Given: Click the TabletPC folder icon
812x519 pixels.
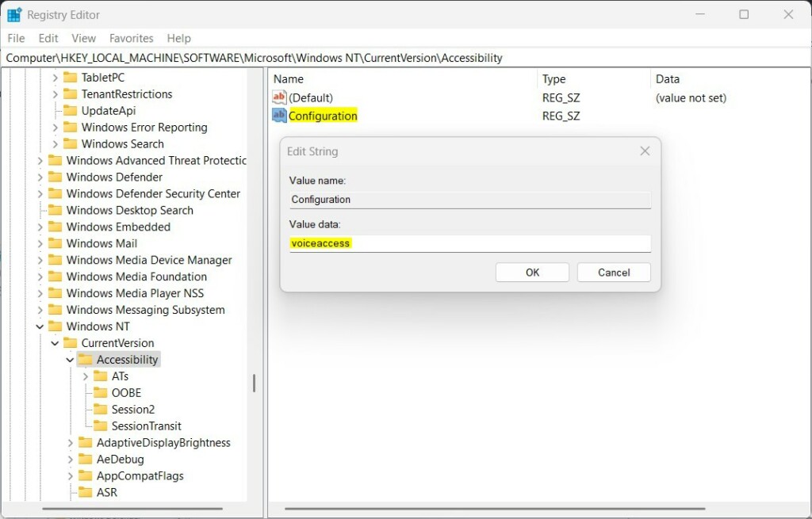Looking at the screenshot, I should coord(70,77).
